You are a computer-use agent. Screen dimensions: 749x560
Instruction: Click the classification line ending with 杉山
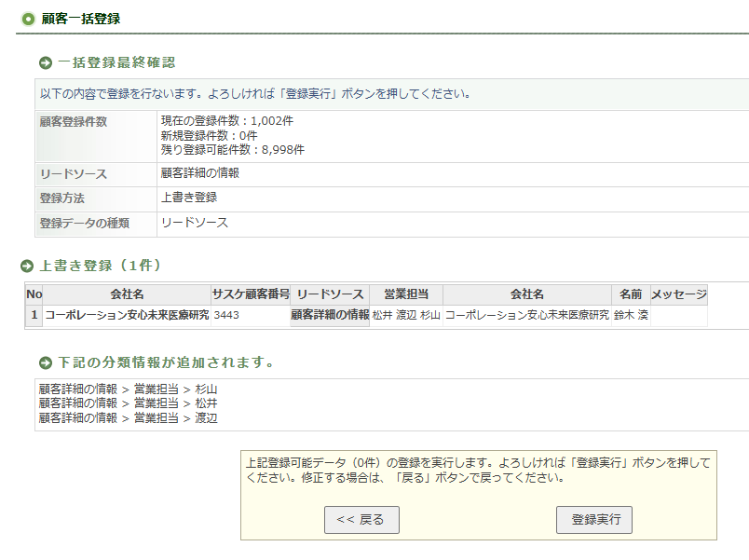[x=128, y=389]
